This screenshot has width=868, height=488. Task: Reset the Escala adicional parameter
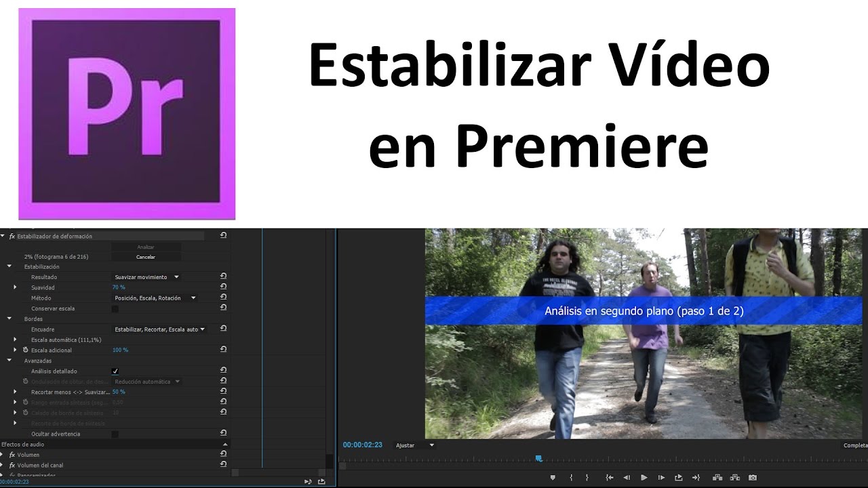[223, 350]
